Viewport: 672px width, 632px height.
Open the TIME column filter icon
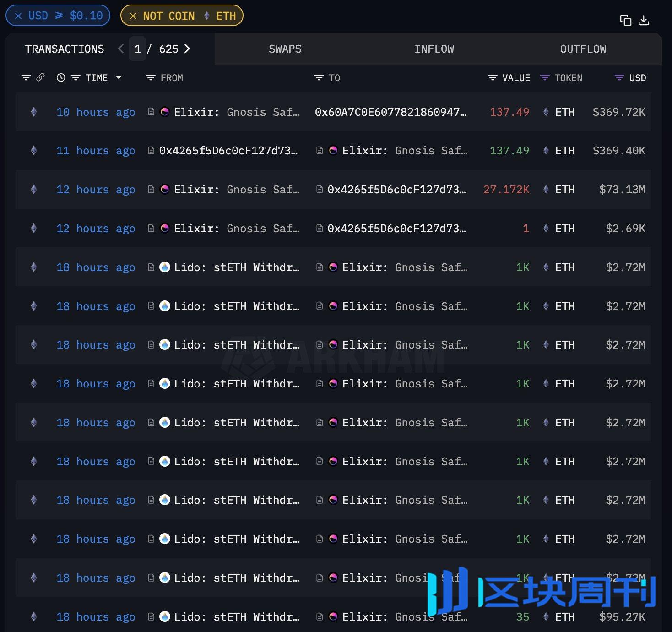click(76, 78)
